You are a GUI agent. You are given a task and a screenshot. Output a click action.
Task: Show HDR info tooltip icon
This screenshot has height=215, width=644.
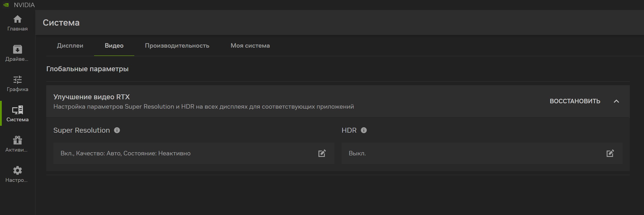[x=364, y=130]
